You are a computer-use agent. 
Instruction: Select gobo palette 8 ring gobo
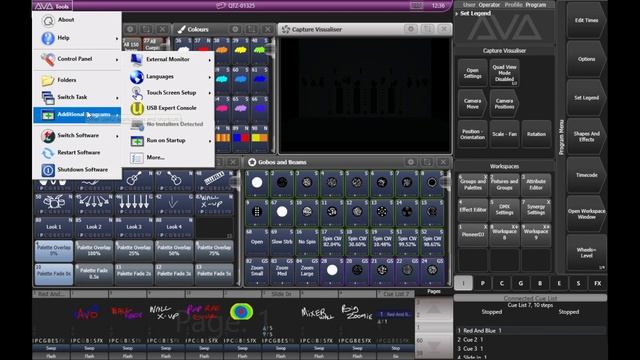tap(431, 182)
